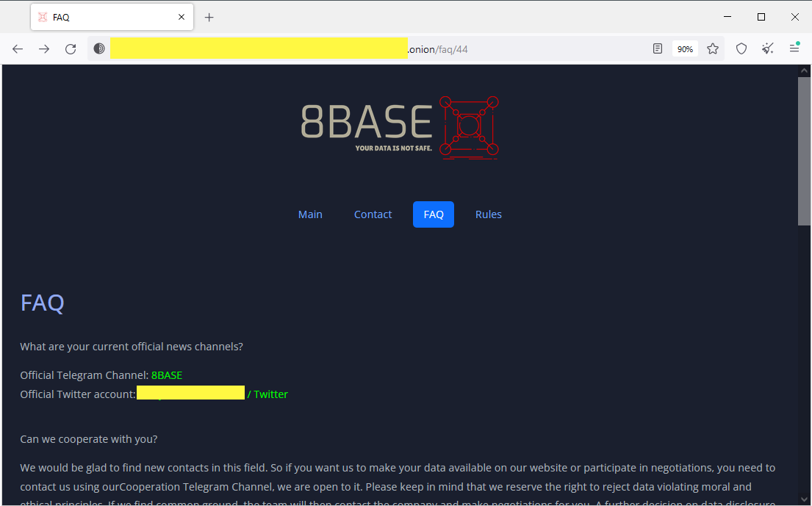Viewport: 812px width, 506px height.
Task: Open the Contact navigation link
Action: [373, 214]
